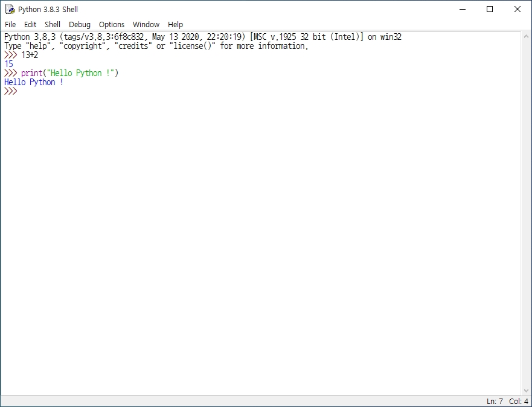This screenshot has height=407, width=532.
Task: Open the Window menu
Action: coord(146,24)
